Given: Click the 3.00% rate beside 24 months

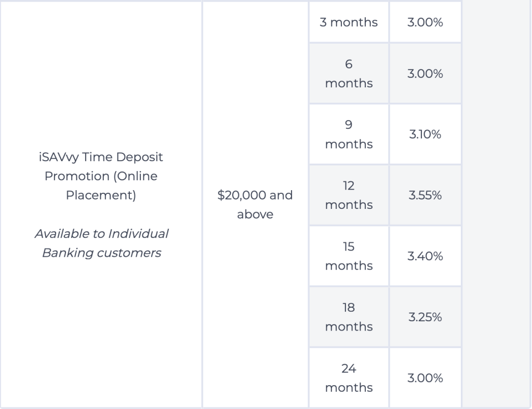Looking at the screenshot, I should (x=425, y=378).
